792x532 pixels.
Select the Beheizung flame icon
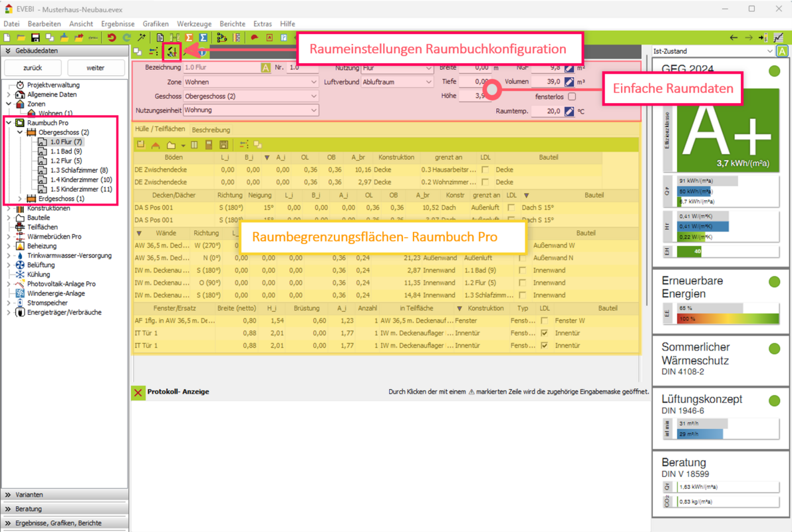20,246
